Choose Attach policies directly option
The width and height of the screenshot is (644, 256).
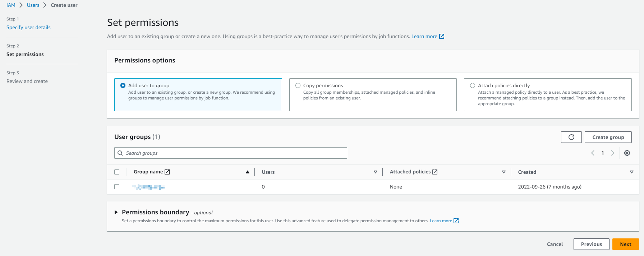[x=473, y=85]
